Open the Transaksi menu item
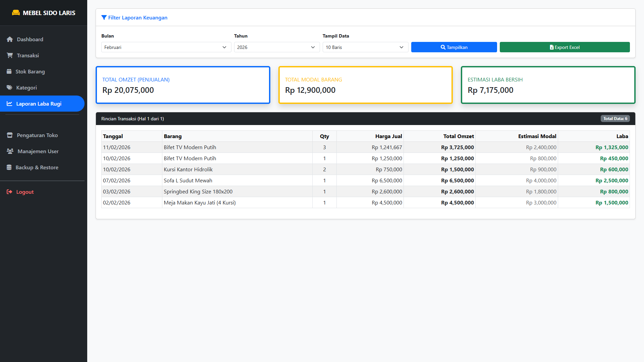Screen dimensions: 644x362 click(28, 55)
